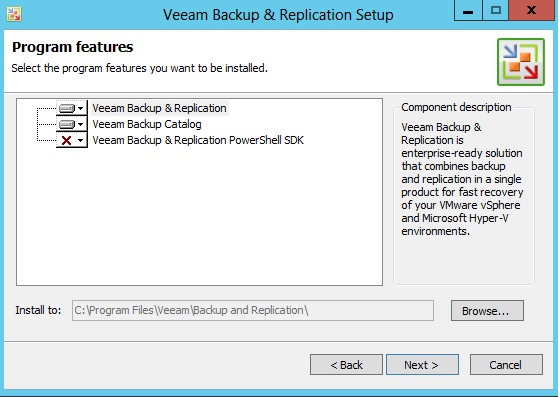
Task: Click the Veeam logo in header
Action: click(521, 62)
